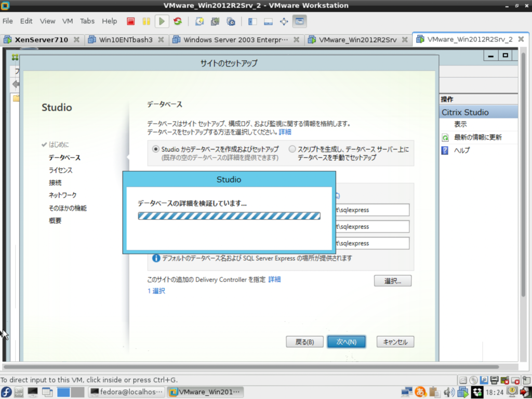This screenshot has height=399, width=532.
Task: Open the Snapshot Manager toolbar icon
Action: [x=231, y=21]
